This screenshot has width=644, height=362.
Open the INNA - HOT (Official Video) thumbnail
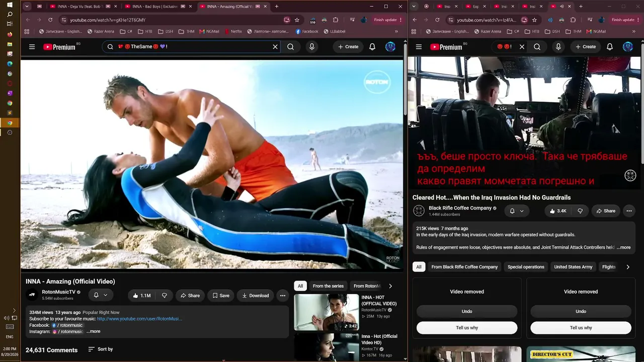[327, 312]
